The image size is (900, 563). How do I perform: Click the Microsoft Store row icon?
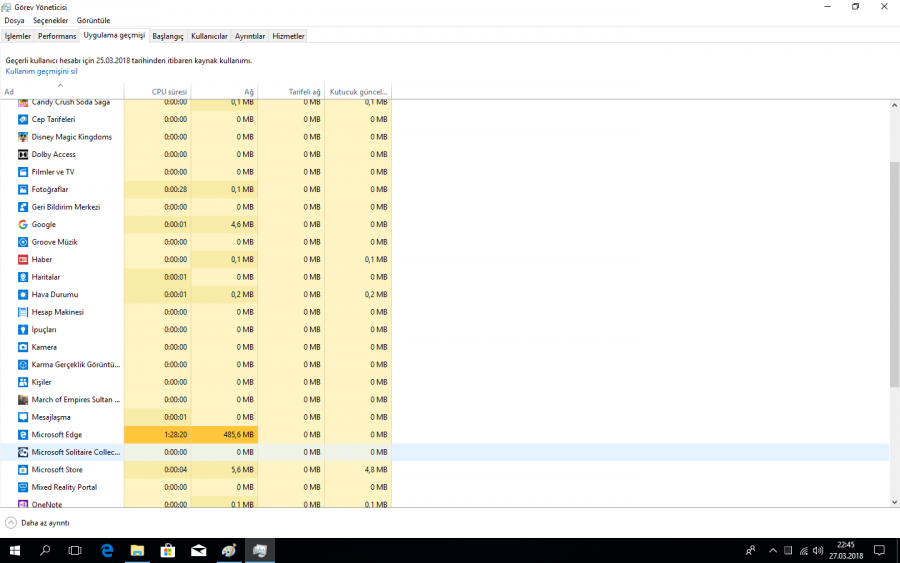[x=23, y=470]
